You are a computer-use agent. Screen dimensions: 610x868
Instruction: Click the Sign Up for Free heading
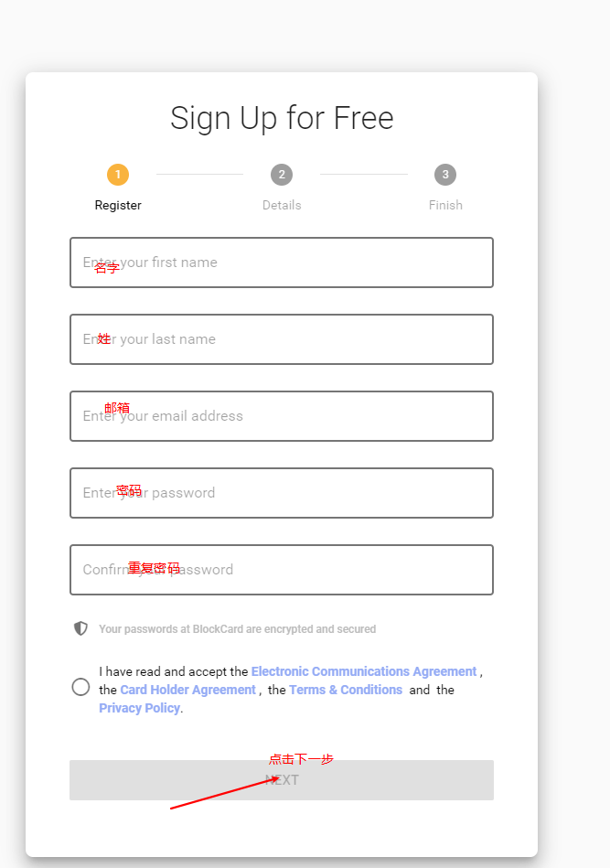[x=282, y=118]
